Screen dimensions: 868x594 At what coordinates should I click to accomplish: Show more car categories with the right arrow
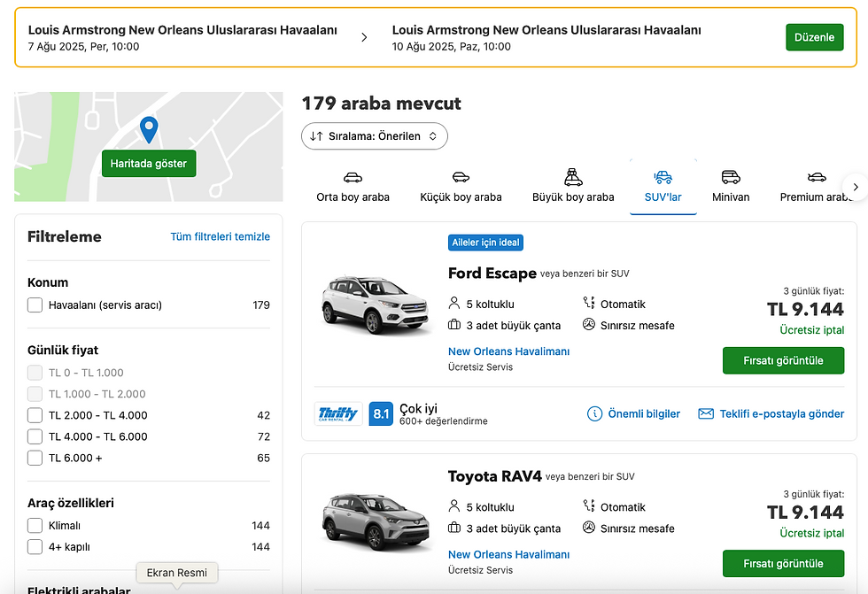click(856, 187)
